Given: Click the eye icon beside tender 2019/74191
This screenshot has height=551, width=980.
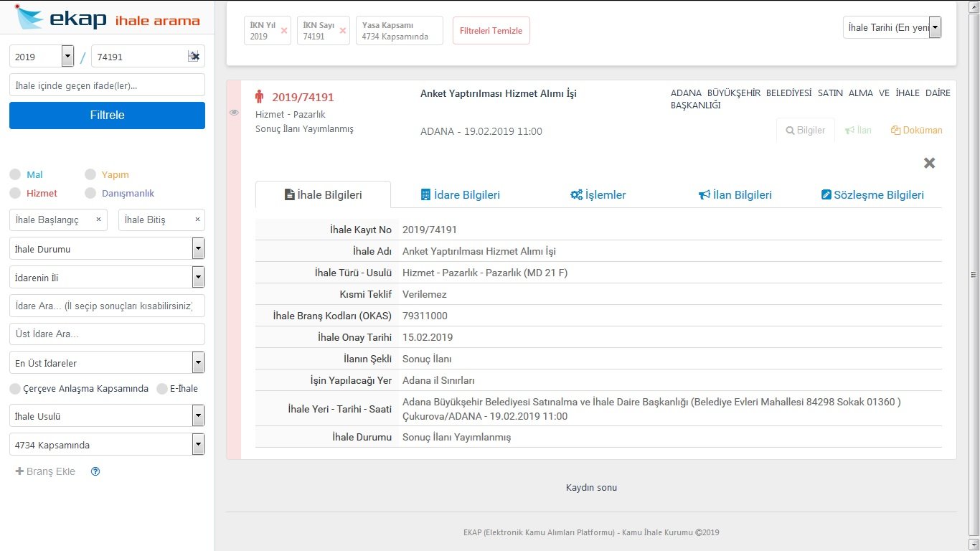Looking at the screenshot, I should pyautogui.click(x=234, y=113).
